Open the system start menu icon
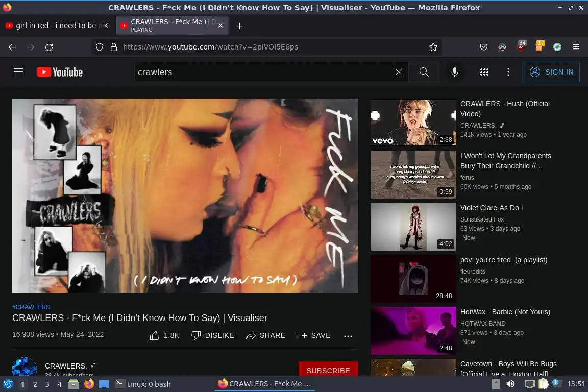 click(8, 384)
